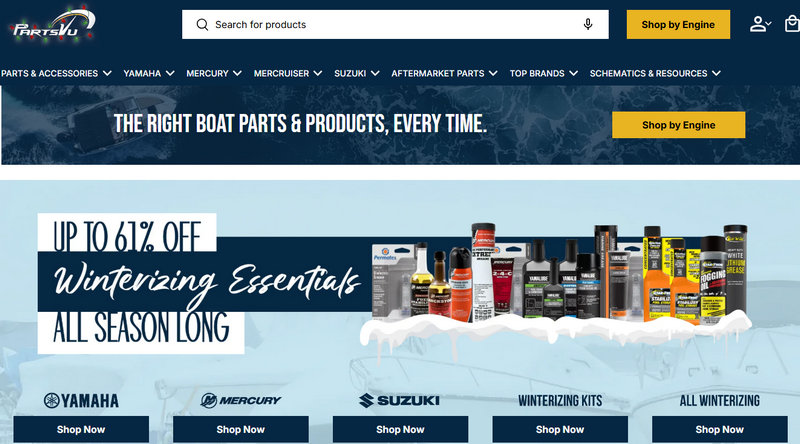
Task: Click the Yamaha brand logo
Action: tap(81, 401)
